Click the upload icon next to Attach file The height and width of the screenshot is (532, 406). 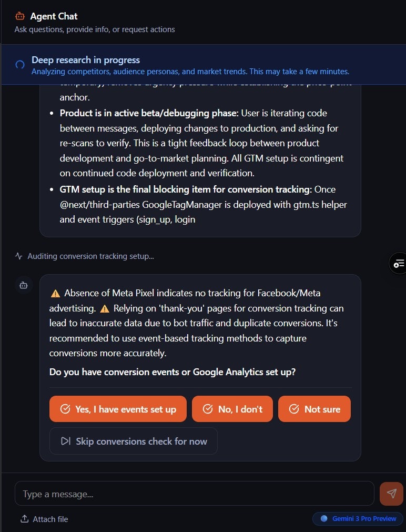click(x=23, y=518)
